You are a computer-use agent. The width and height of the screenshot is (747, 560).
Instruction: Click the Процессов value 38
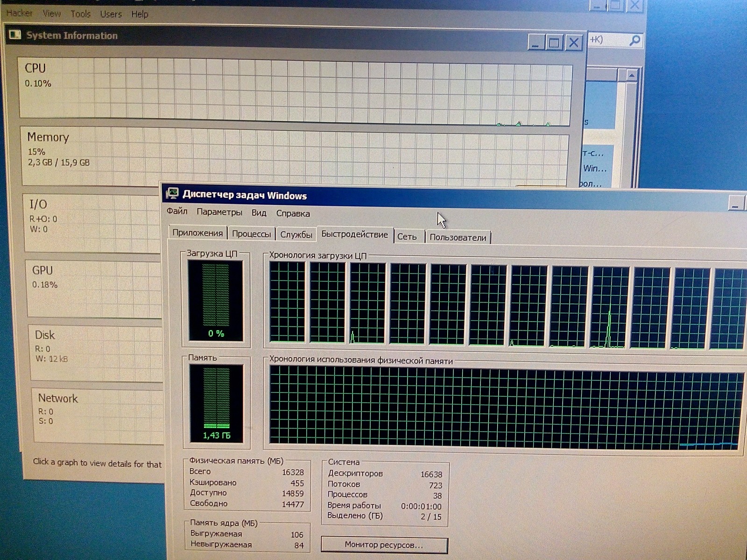[x=437, y=496]
